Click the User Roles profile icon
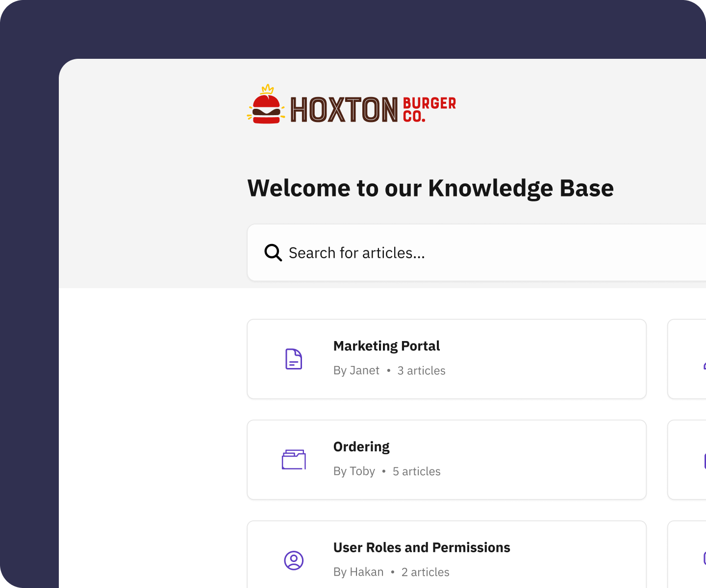The width and height of the screenshot is (706, 588). tap(294, 560)
